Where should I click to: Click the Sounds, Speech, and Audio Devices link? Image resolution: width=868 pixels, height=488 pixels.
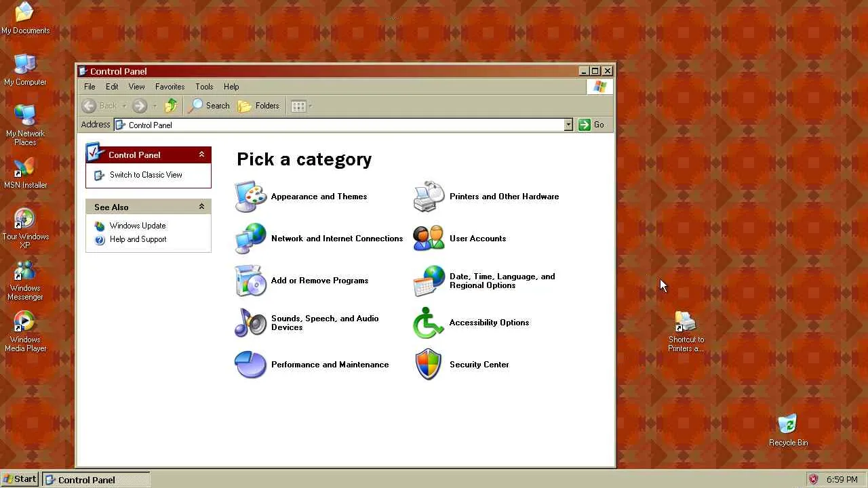point(325,323)
